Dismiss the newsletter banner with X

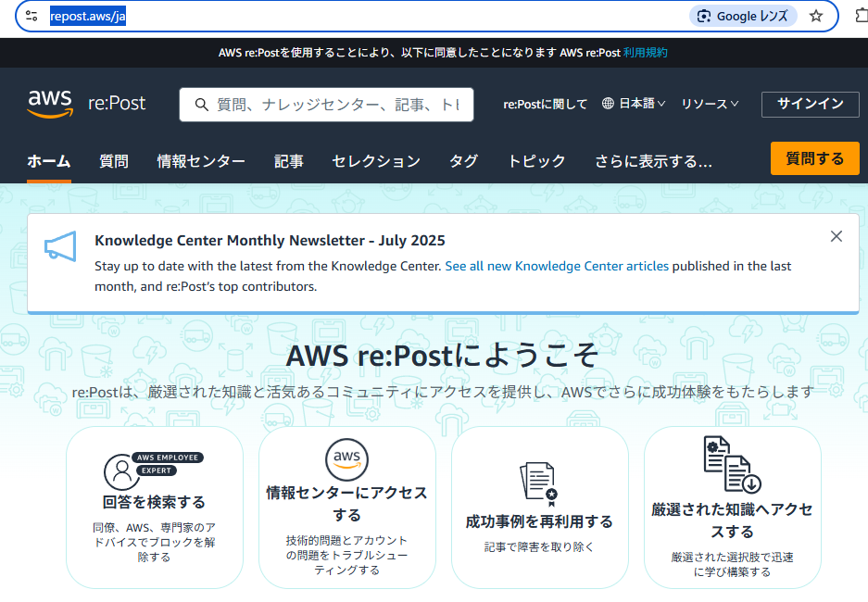837,236
